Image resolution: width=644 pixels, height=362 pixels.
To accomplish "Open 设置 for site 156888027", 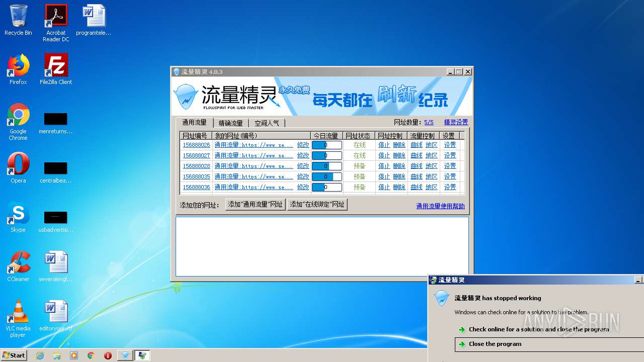I will point(450,155).
